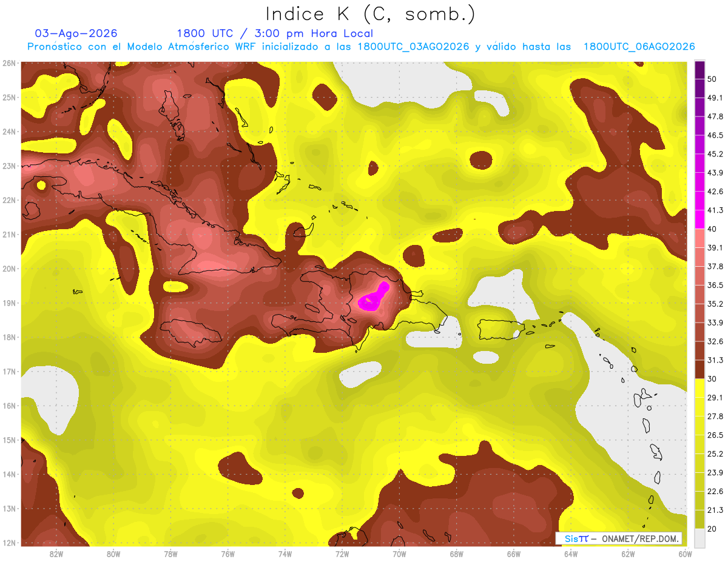
Task: Click the '41.3' colorbar label
Action: coord(715,210)
